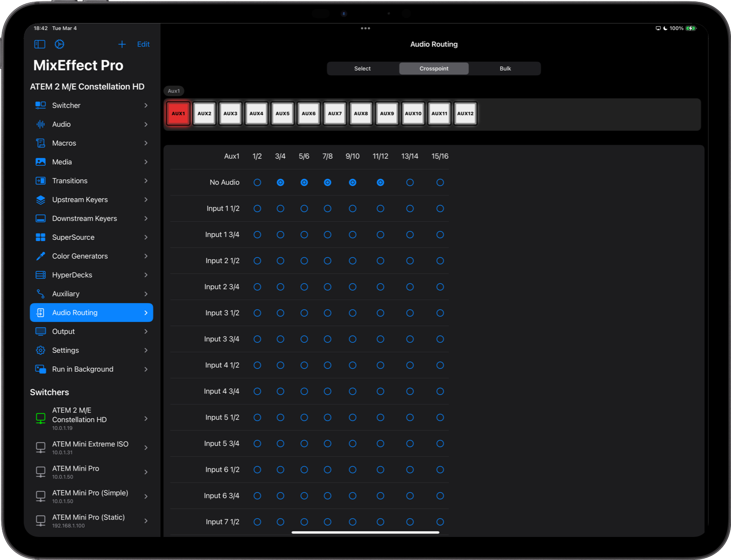Switch to the Select tab

pyautogui.click(x=363, y=69)
